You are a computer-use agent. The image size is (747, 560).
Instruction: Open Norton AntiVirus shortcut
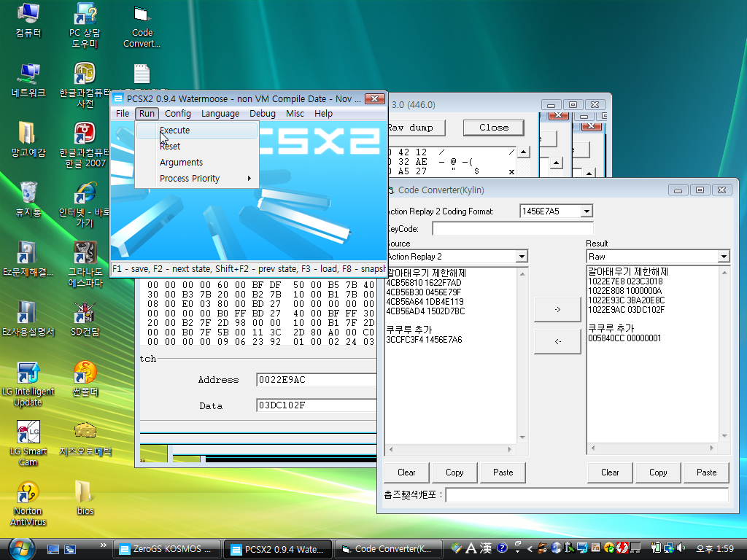(28, 504)
